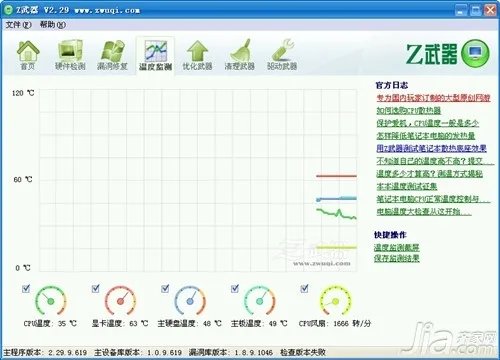Open the 驱动武器 wrench driver tool
The height and width of the screenshot is (360, 500).
pyautogui.click(x=282, y=55)
